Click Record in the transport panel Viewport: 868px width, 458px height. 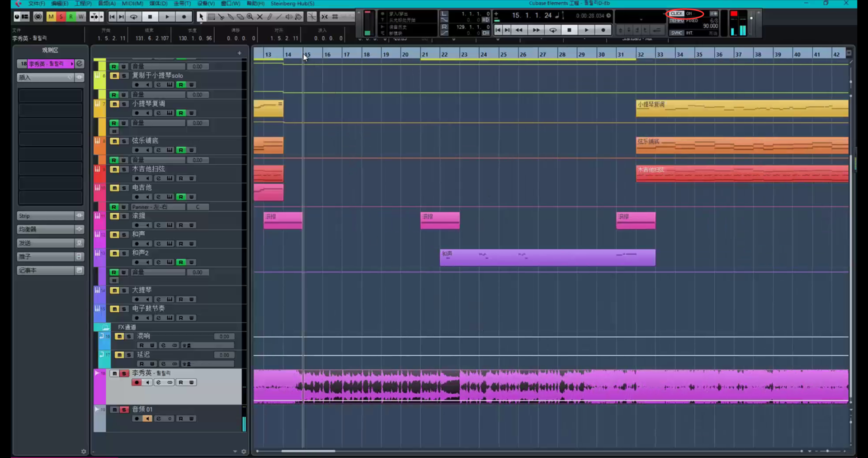pyautogui.click(x=603, y=30)
